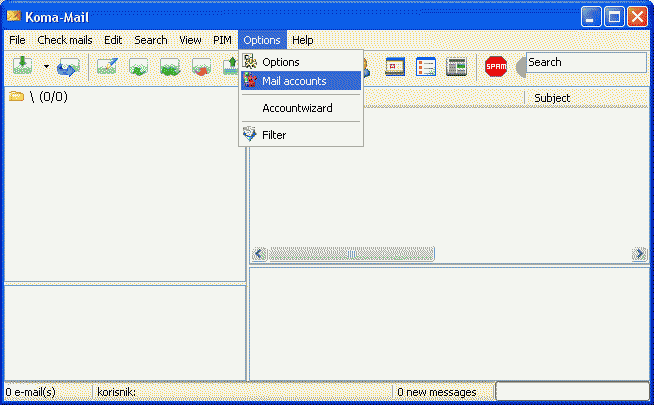
Task: Click the horizontal scrollbar right arrow
Action: [x=639, y=254]
